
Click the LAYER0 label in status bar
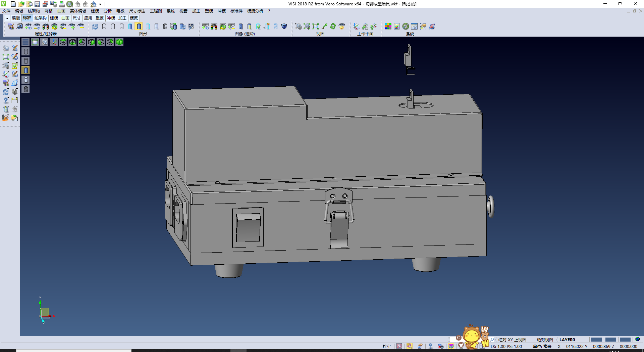tap(567, 340)
